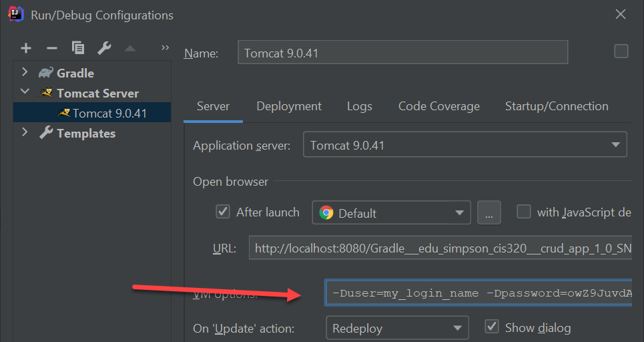644x342 pixels.
Task: Toggle Show dialog checkbox
Action: (492, 327)
